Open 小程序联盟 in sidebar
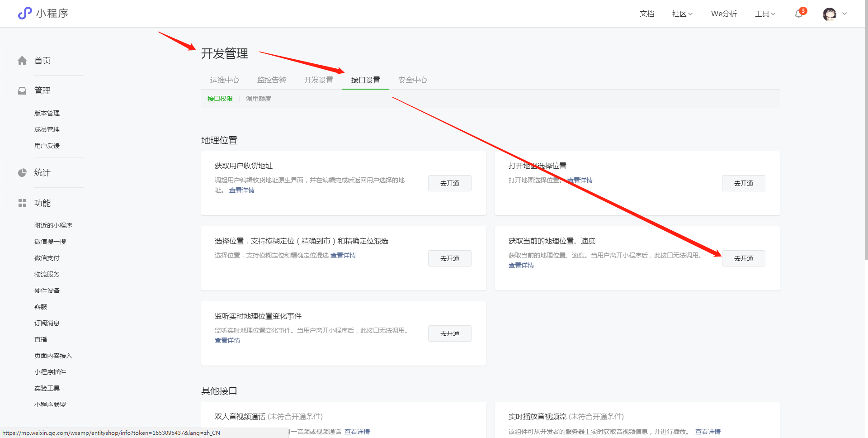The height and width of the screenshot is (438, 868). 50,405
